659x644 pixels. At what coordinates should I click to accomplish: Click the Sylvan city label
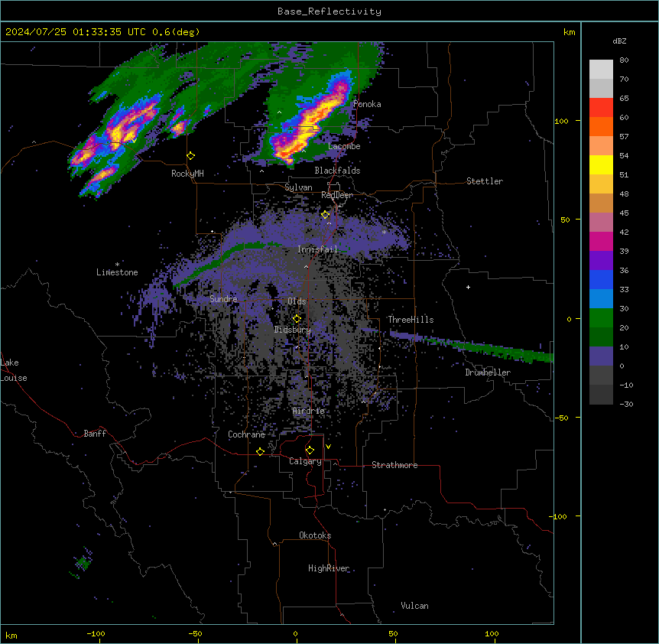pyautogui.click(x=298, y=187)
